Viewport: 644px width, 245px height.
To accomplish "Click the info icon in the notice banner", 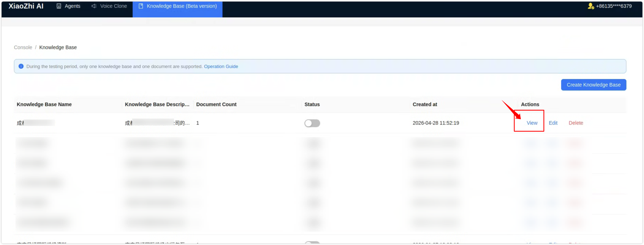I will pyautogui.click(x=21, y=66).
